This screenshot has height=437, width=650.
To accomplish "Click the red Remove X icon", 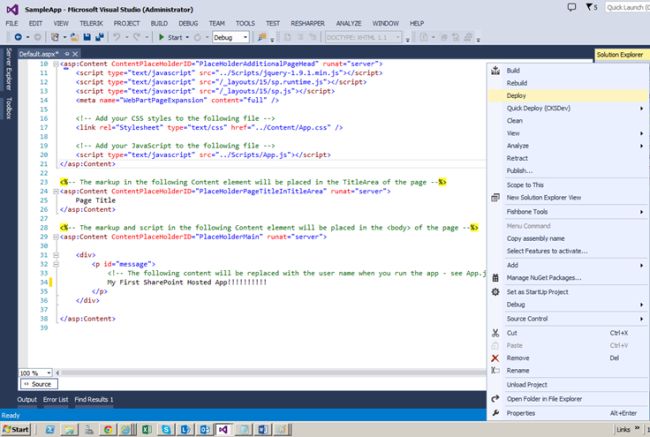I will [x=496, y=357].
